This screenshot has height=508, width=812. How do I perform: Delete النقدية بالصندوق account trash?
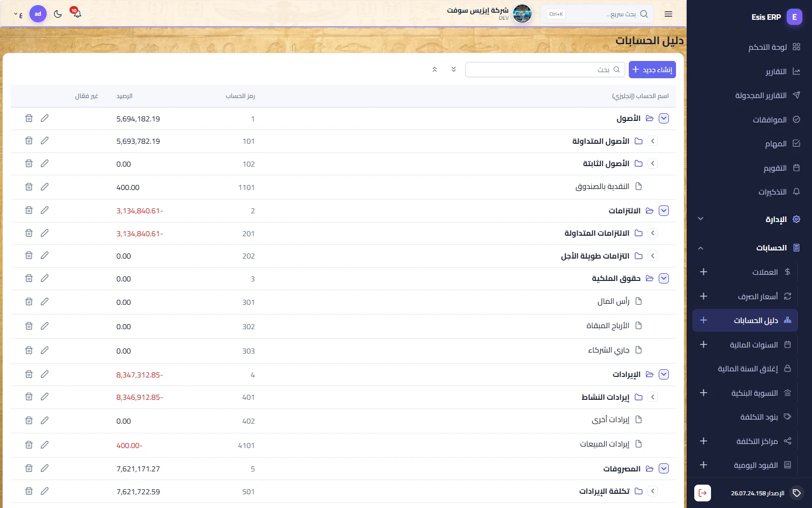(29, 187)
